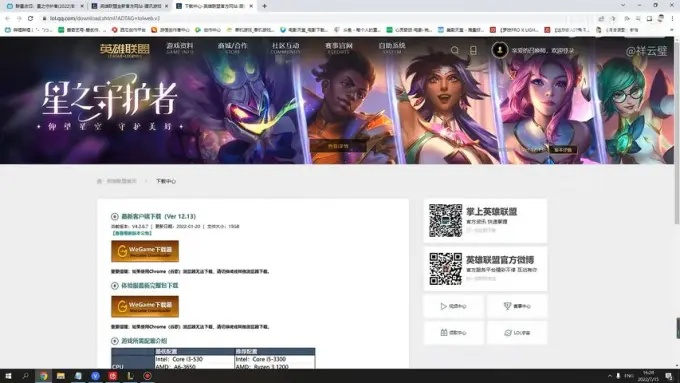Click the circle icon beside 最新客户端下载

(x=114, y=216)
